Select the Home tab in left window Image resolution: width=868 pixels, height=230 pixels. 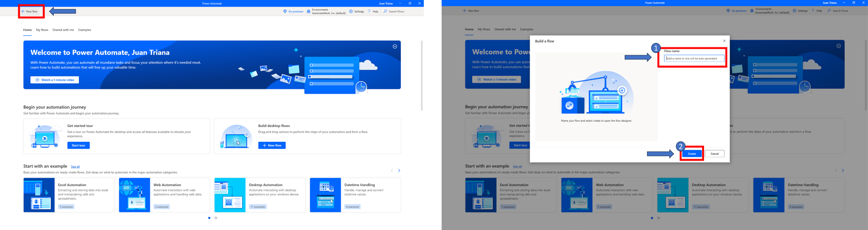(27, 30)
